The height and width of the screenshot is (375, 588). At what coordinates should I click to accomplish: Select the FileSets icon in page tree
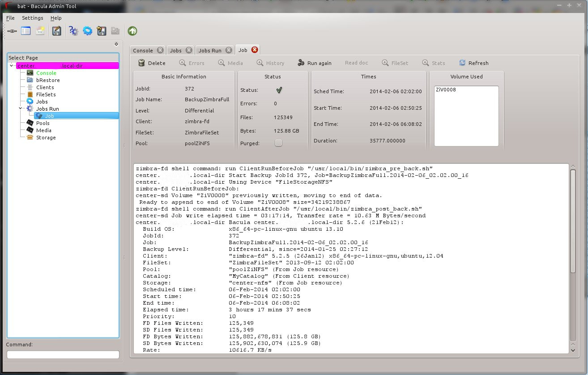(x=30, y=95)
